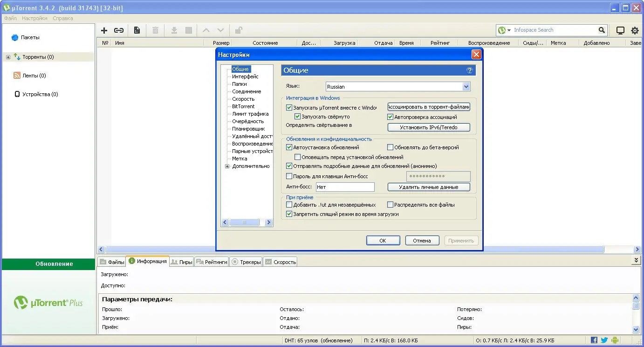This screenshot has height=347, width=644.
Task: Switch to the 'Трекеры' tab
Action: pos(246,262)
